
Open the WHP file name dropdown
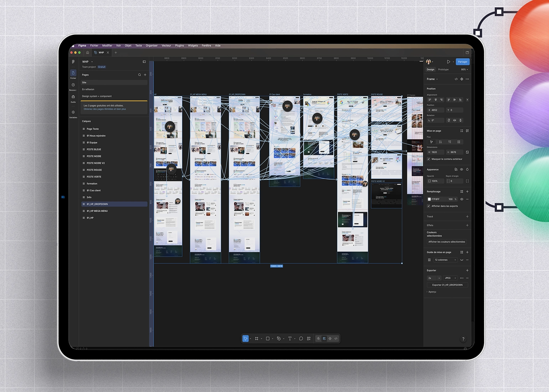coord(88,62)
